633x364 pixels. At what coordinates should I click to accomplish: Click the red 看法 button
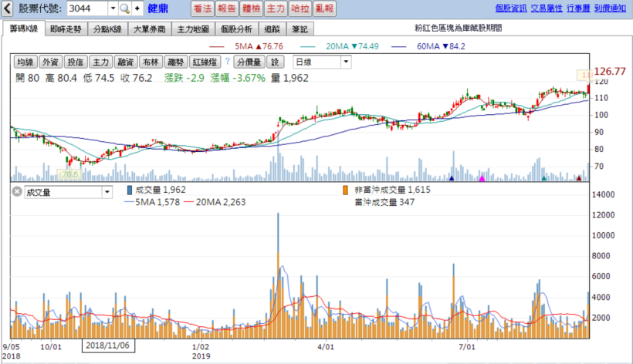tap(202, 8)
